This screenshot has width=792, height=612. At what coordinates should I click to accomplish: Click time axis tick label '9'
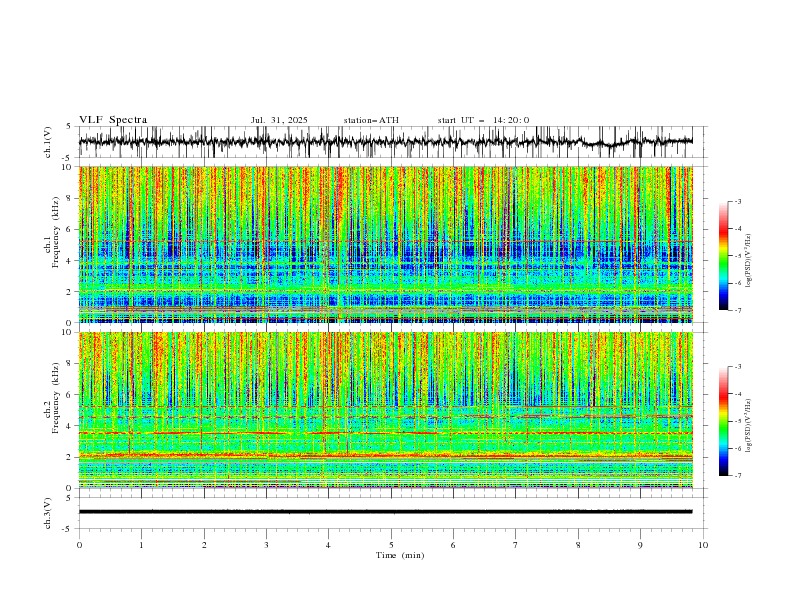click(x=640, y=545)
